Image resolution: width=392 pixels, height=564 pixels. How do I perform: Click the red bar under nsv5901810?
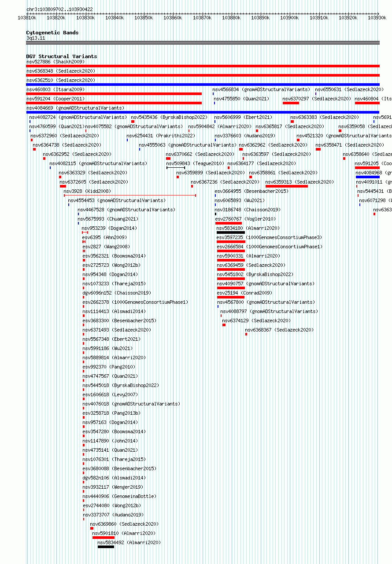[103, 538]
